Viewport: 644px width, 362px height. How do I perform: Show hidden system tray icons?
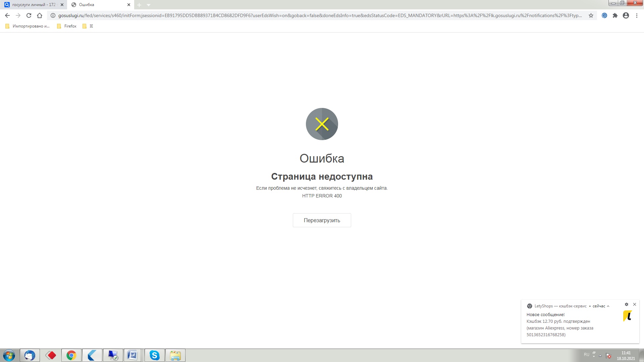coord(600,356)
